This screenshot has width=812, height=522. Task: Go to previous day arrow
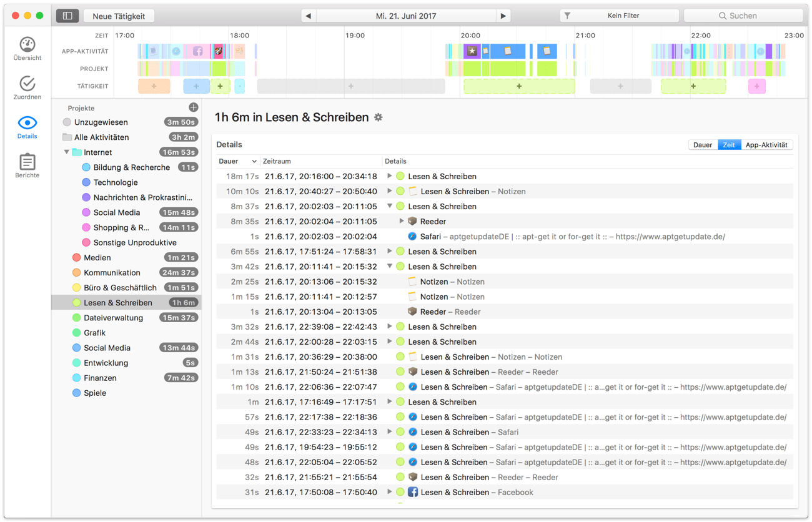pos(308,16)
